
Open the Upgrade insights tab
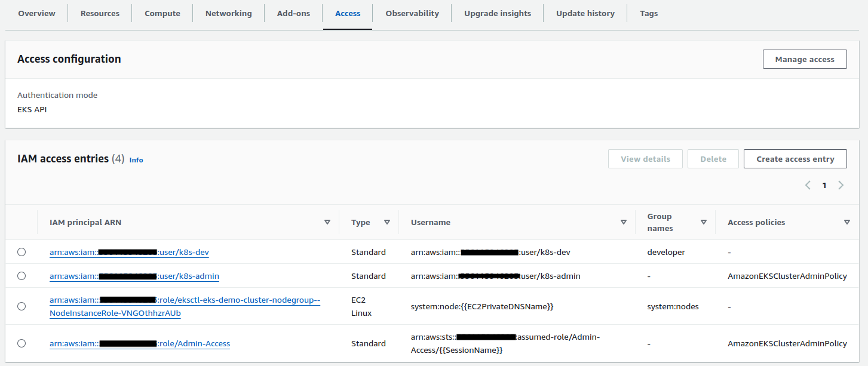tap(498, 13)
